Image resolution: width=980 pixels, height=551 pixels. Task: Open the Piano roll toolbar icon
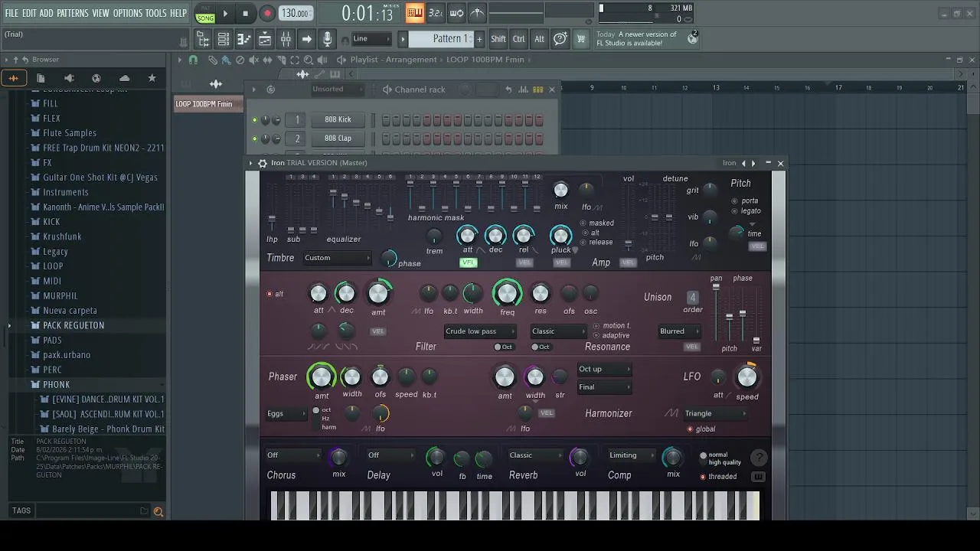point(244,39)
